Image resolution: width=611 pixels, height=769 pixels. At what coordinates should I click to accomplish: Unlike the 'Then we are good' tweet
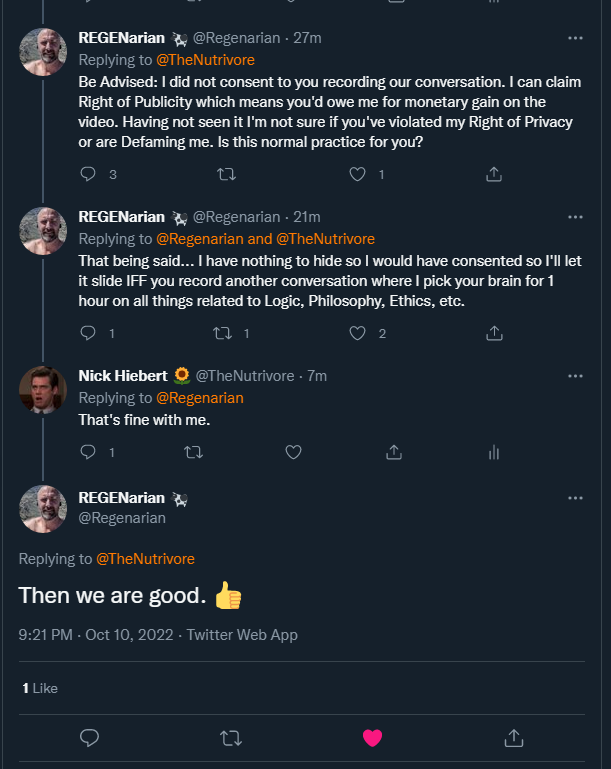pyautogui.click(x=372, y=738)
